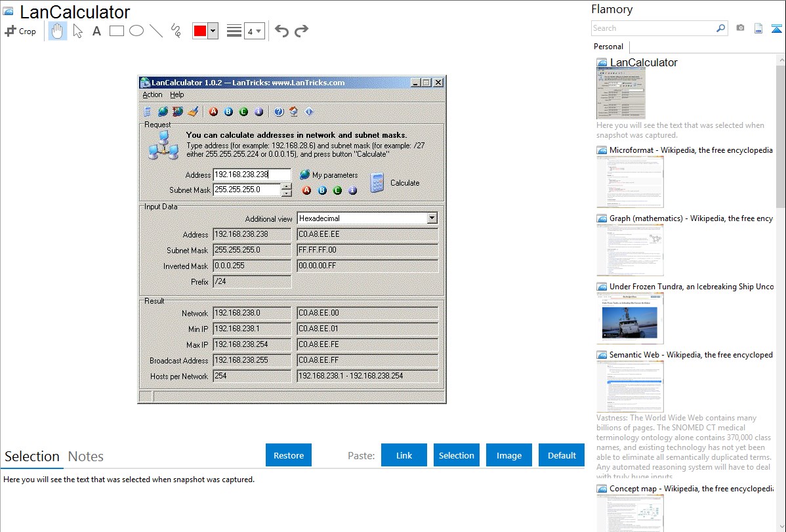Open the color picker dropdown arrow

coord(213,31)
